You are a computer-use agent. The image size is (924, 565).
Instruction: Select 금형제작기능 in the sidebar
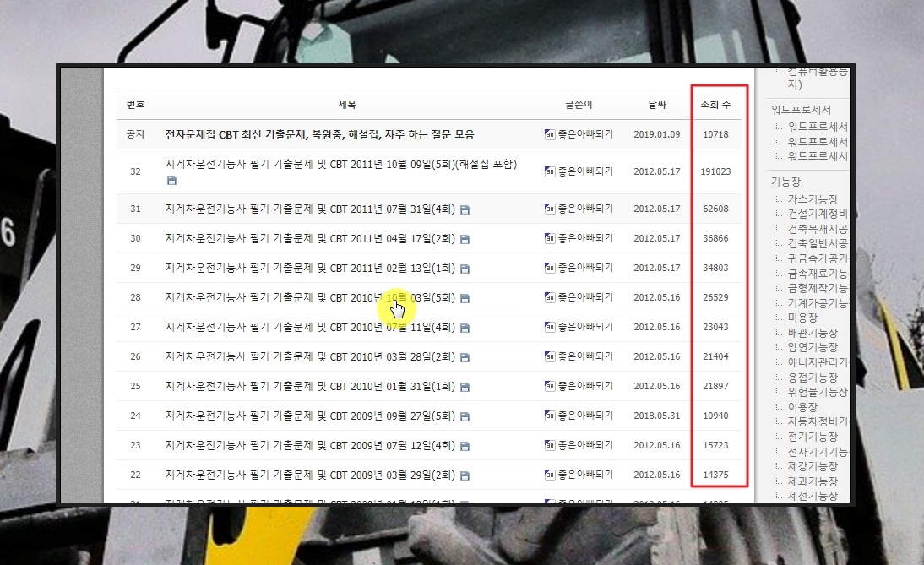pyautogui.click(x=818, y=288)
